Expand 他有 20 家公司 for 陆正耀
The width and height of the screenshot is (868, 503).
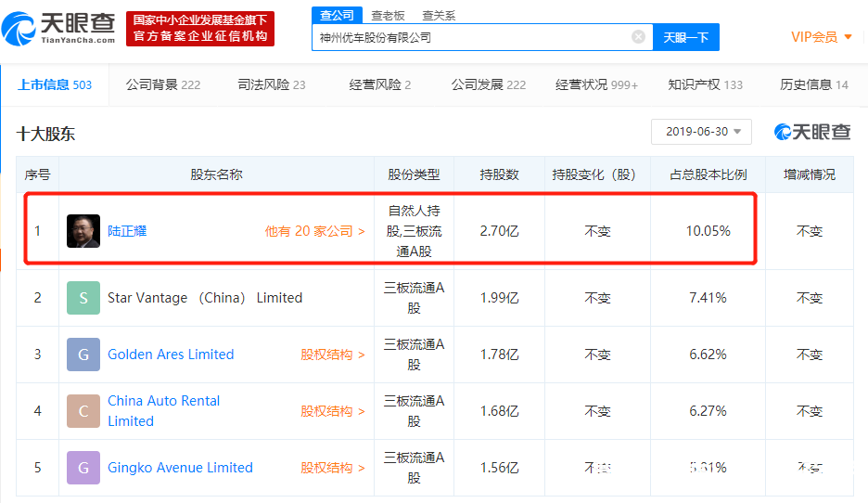click(x=314, y=231)
